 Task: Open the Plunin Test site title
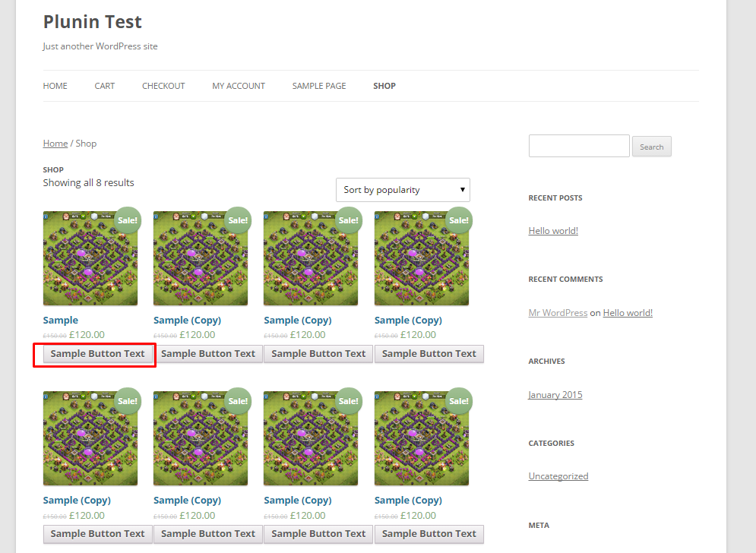93,22
